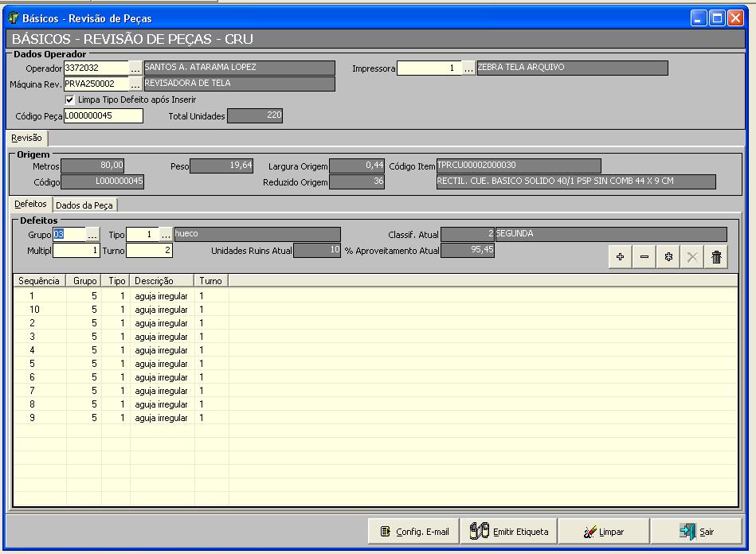Open the Impressora lookup ellipsis button

click(468, 68)
